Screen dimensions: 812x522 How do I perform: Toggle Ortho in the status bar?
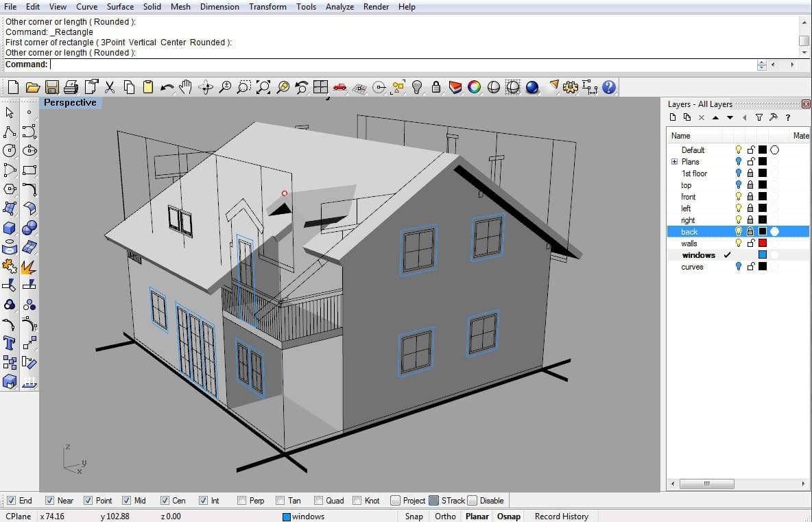[x=445, y=517]
